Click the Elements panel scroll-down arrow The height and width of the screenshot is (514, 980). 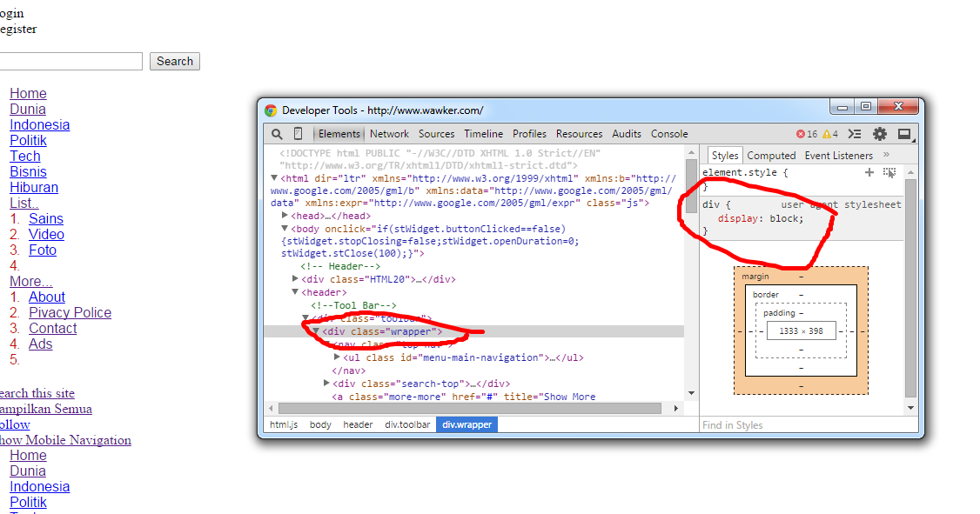coord(691,393)
